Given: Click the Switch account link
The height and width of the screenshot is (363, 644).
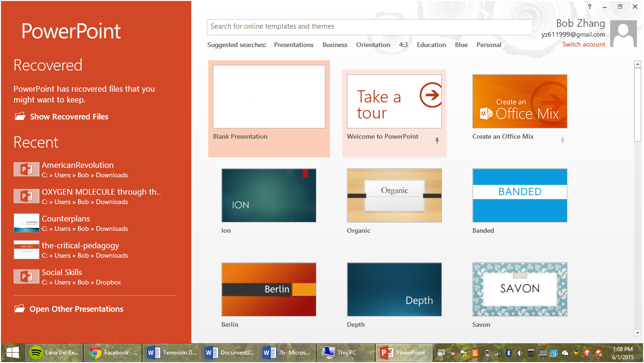Looking at the screenshot, I should (584, 44).
